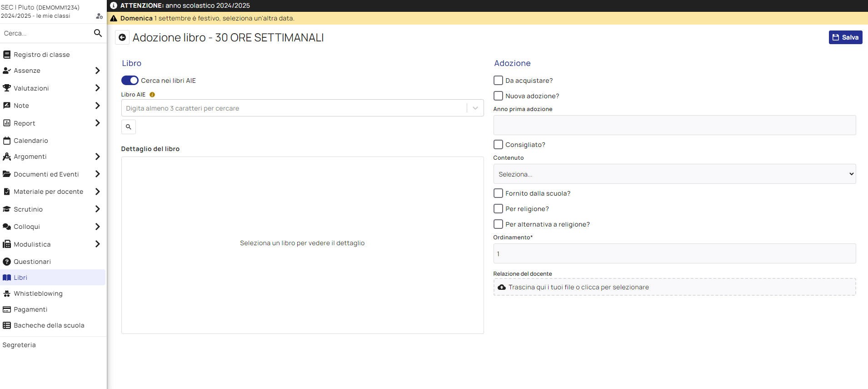Click the cloud upload icon in Relazione del docente
The height and width of the screenshot is (389, 868).
click(502, 287)
